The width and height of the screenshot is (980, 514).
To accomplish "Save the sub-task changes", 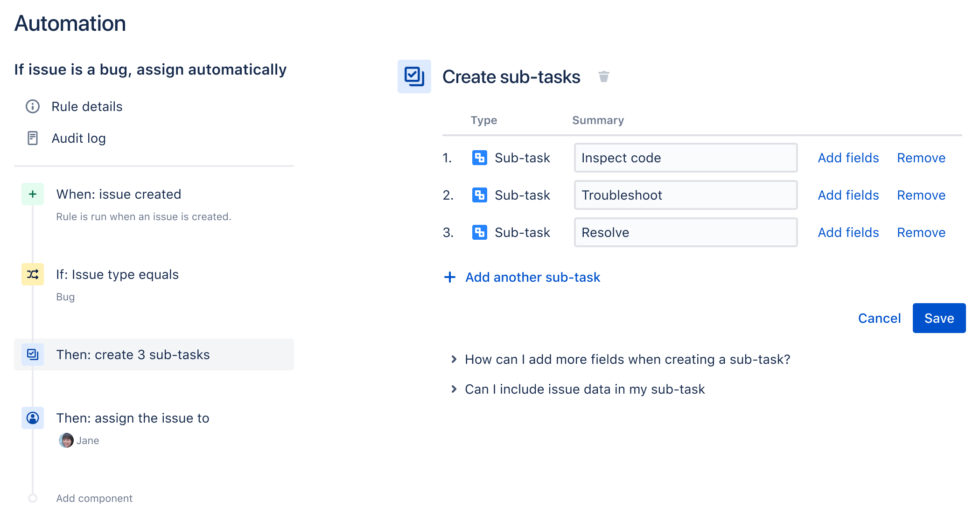I will tap(939, 318).
